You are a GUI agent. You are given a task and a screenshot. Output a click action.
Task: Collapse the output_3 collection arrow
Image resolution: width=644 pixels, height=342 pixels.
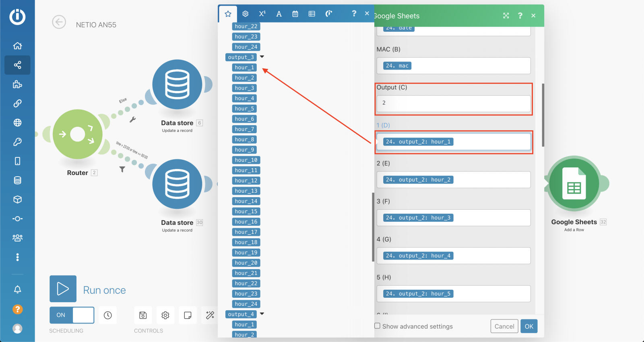[x=262, y=57]
